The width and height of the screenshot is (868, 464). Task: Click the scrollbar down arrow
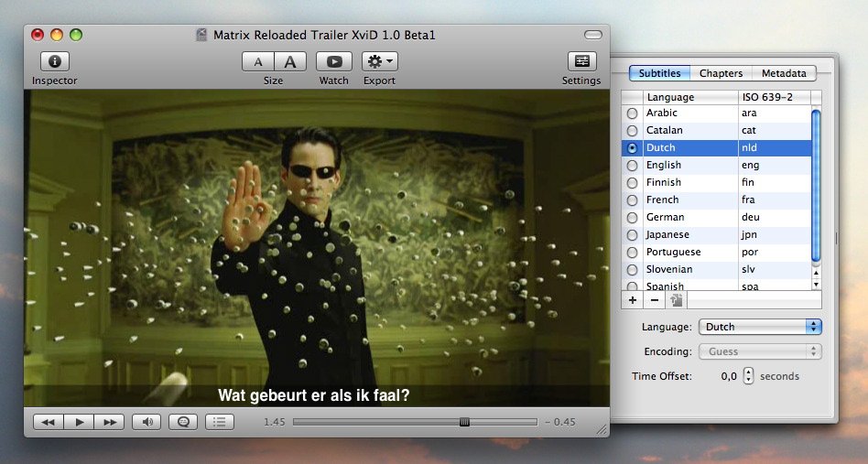(x=816, y=285)
